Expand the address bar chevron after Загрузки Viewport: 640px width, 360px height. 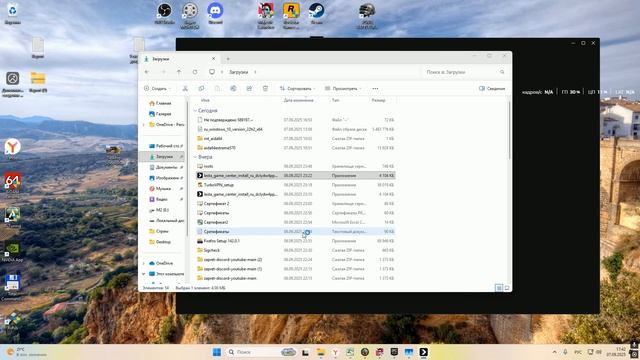coord(255,72)
